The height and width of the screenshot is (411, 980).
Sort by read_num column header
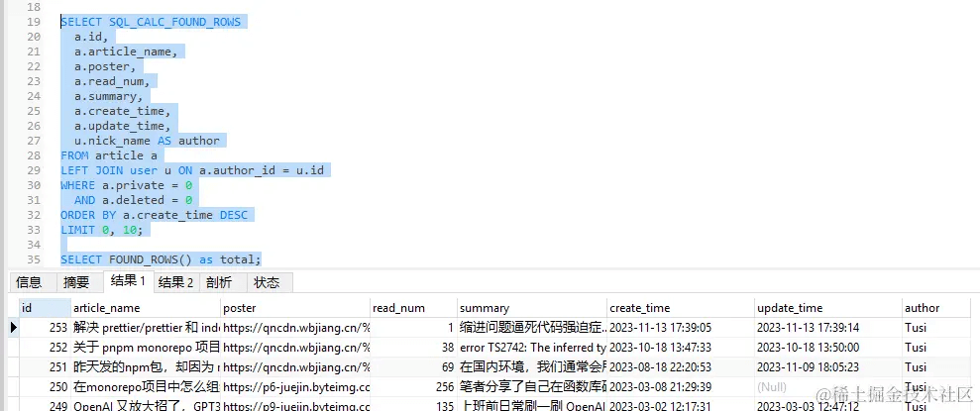click(x=414, y=308)
